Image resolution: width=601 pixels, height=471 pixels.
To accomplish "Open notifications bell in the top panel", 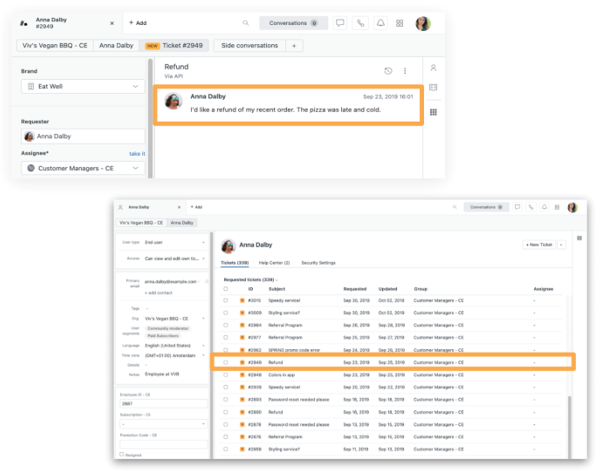I will tap(380, 22).
